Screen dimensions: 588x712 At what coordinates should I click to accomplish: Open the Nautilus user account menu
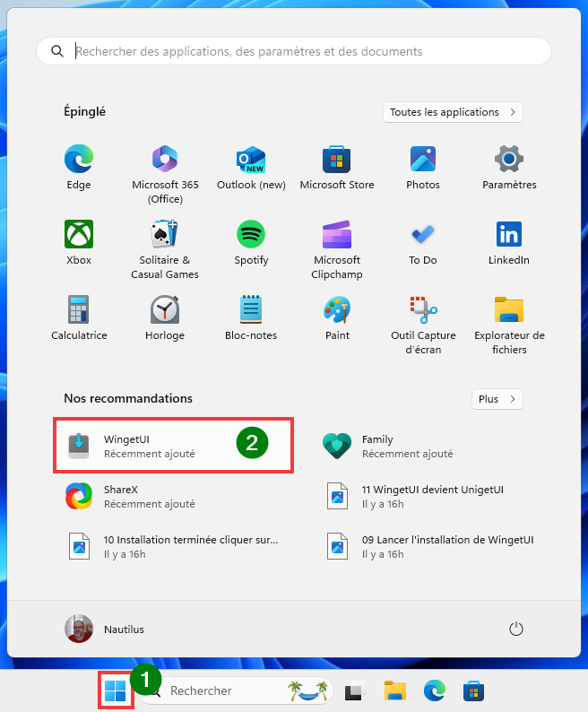pos(105,629)
